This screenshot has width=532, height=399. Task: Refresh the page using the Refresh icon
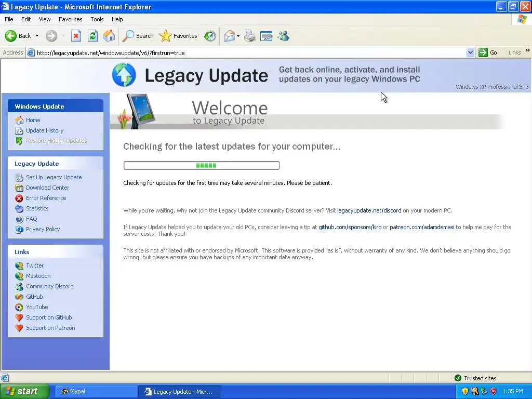click(92, 36)
